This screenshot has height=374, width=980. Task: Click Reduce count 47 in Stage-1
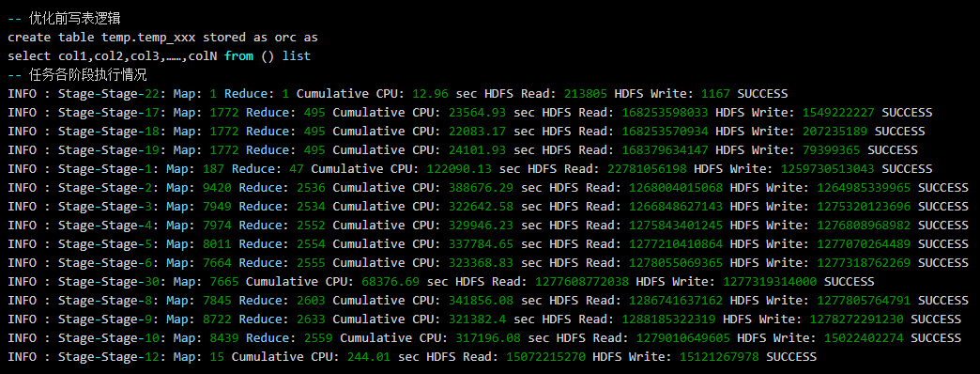(297, 169)
